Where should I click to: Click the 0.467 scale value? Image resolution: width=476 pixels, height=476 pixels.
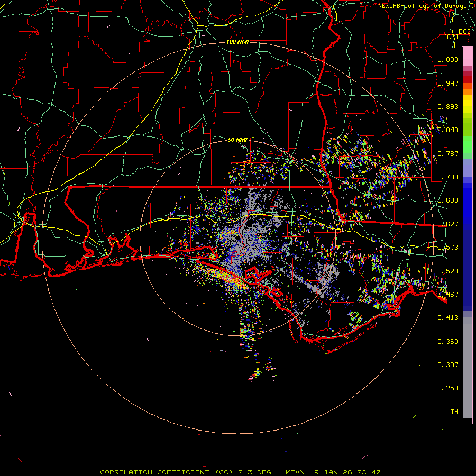click(x=448, y=295)
